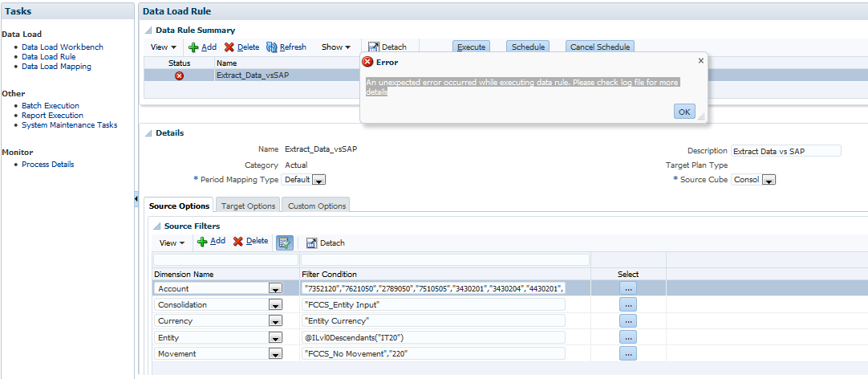The image size is (868, 379).
Task: Click the Execute button
Action: [x=472, y=47]
